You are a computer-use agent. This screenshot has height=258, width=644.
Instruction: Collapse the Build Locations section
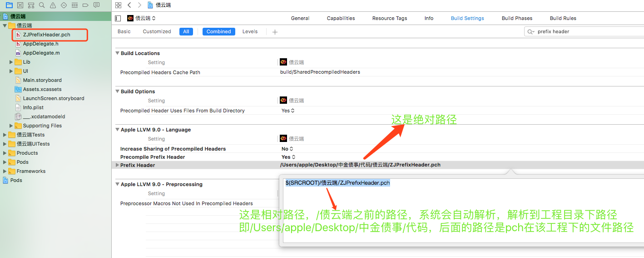coord(118,53)
